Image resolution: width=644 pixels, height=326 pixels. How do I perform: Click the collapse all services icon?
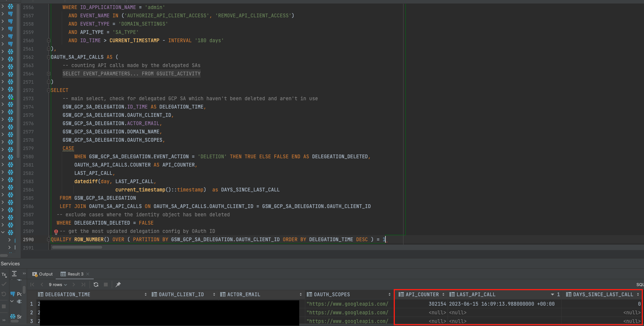click(14, 274)
